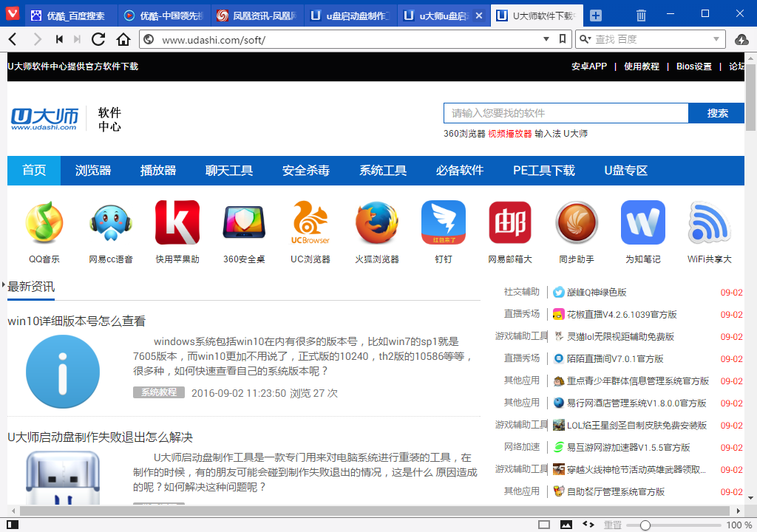Open the article win10详细版本号怎么查看
The height and width of the screenshot is (532, 757).
pyautogui.click(x=76, y=321)
